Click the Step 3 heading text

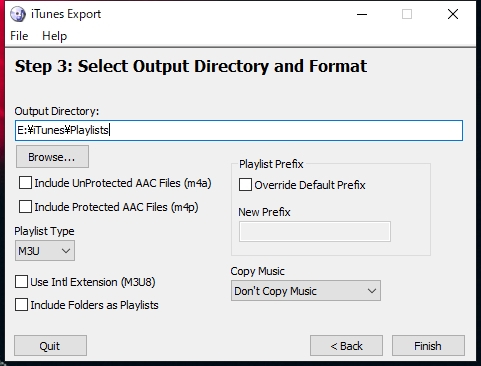[191, 66]
